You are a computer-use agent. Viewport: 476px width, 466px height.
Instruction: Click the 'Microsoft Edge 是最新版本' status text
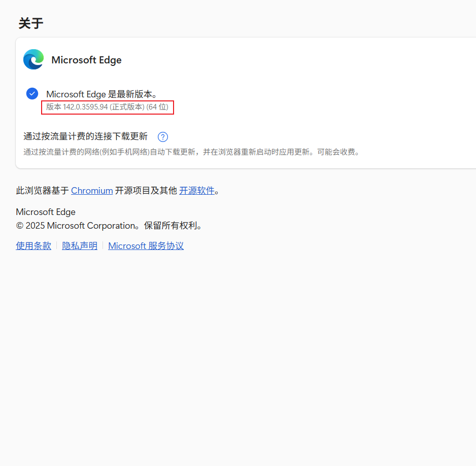pos(101,94)
